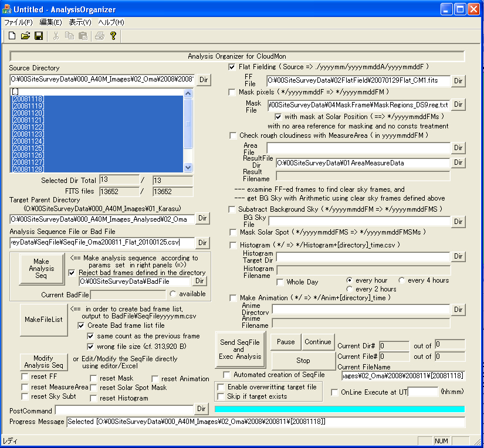Viewport: 484px width, 448px height.
Task: Click Send SeqFile and Exec Analysis button
Action: [239, 349]
